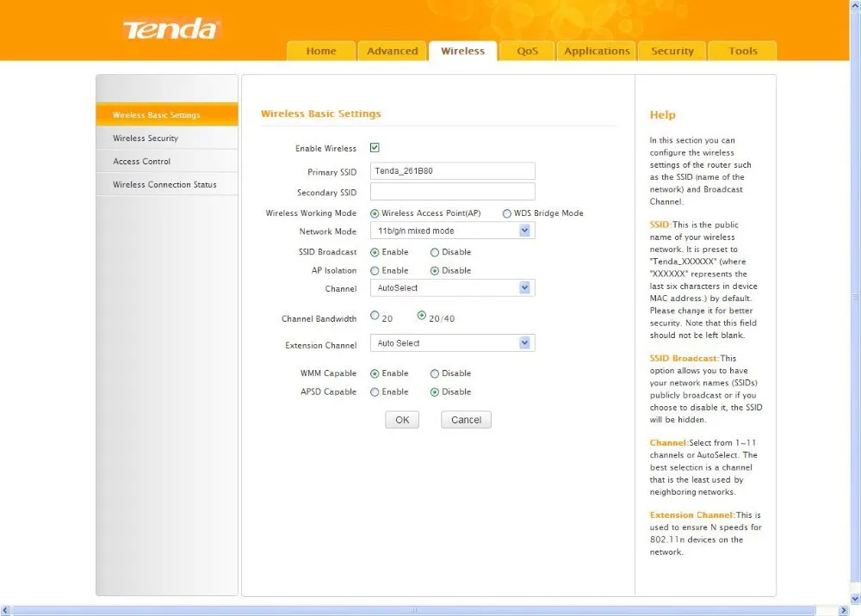Go to the Applications tab

597,51
